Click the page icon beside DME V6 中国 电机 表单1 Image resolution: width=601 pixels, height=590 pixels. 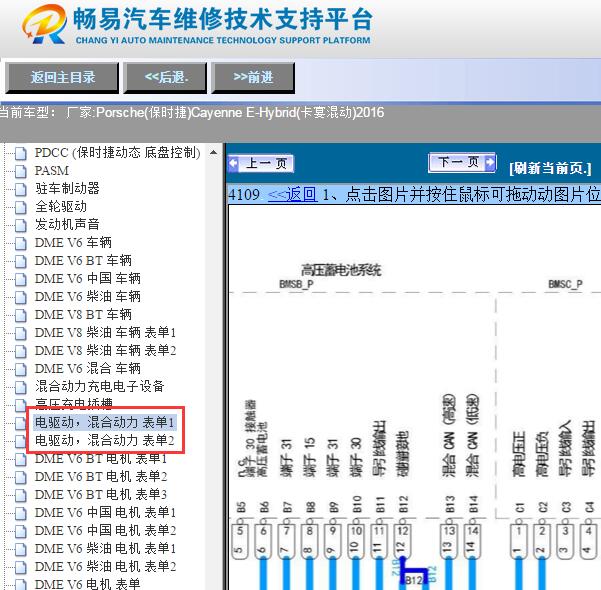(21, 514)
